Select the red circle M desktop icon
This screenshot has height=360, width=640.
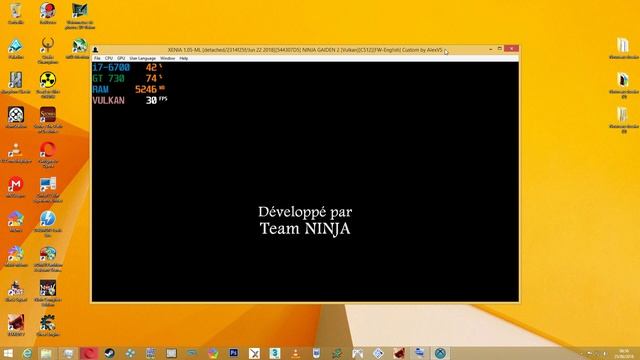[x=16, y=187]
